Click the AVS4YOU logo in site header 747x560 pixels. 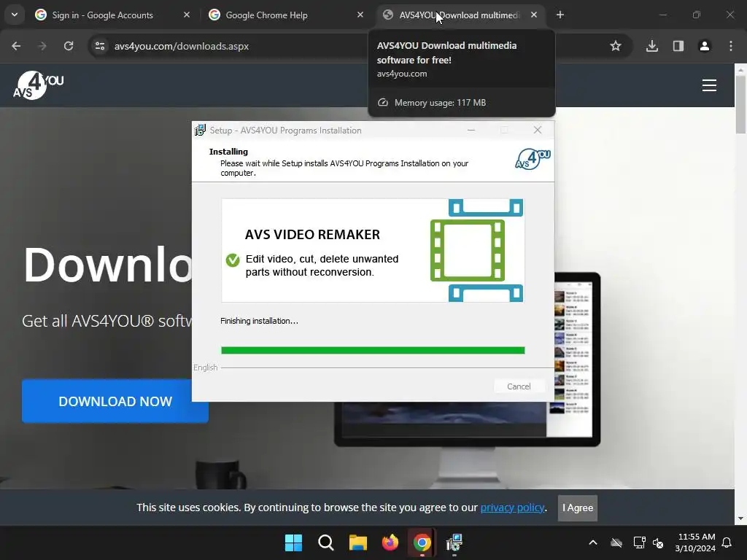click(x=38, y=85)
